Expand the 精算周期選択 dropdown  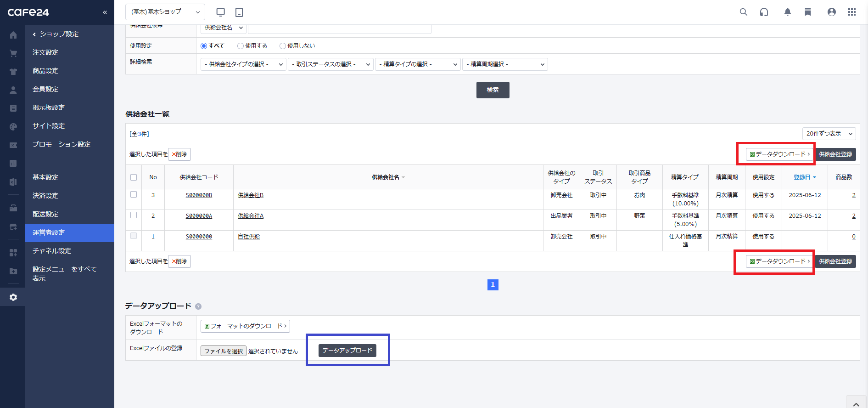[x=505, y=64]
